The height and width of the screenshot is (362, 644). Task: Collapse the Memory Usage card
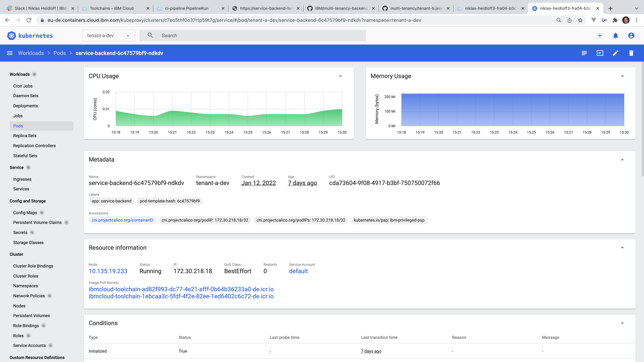622,76
